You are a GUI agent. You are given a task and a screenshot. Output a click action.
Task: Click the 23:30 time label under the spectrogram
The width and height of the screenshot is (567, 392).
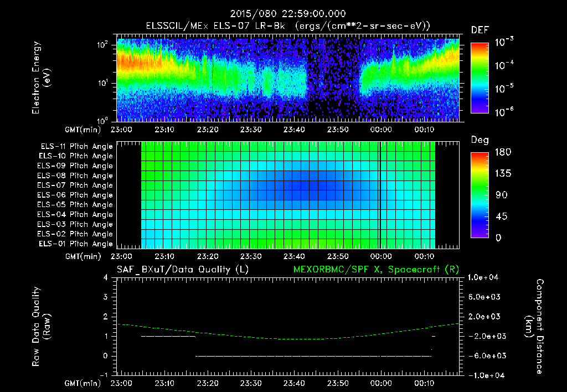[251, 130]
